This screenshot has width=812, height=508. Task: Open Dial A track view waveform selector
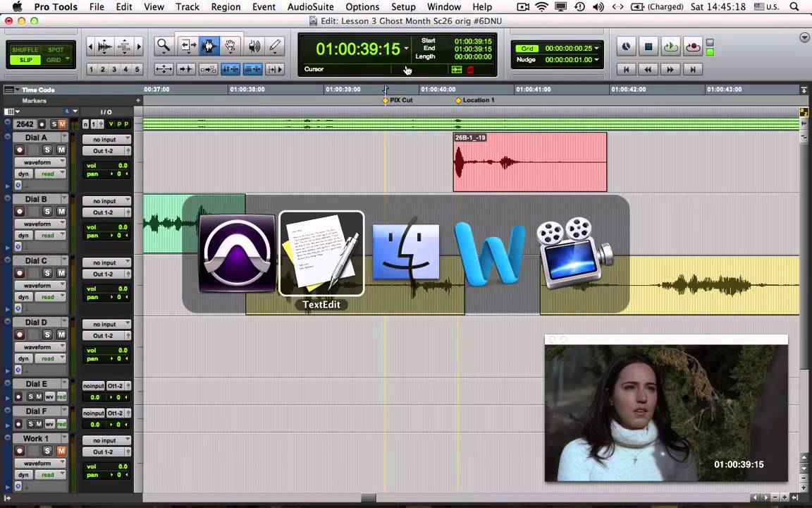point(40,162)
